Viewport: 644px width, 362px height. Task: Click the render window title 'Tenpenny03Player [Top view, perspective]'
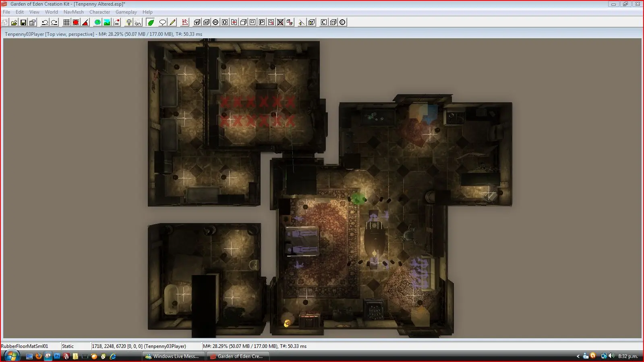coord(50,34)
